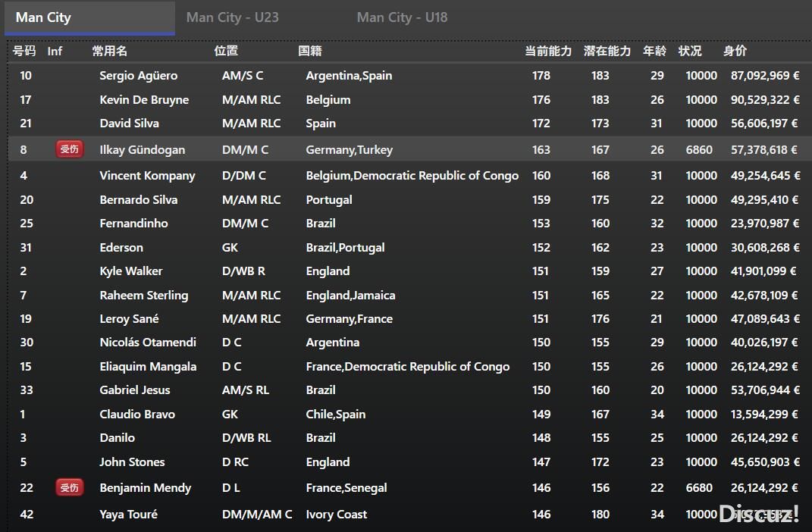Select player Kyle Walker
Screen dimensions: 812x532
(x=131, y=271)
